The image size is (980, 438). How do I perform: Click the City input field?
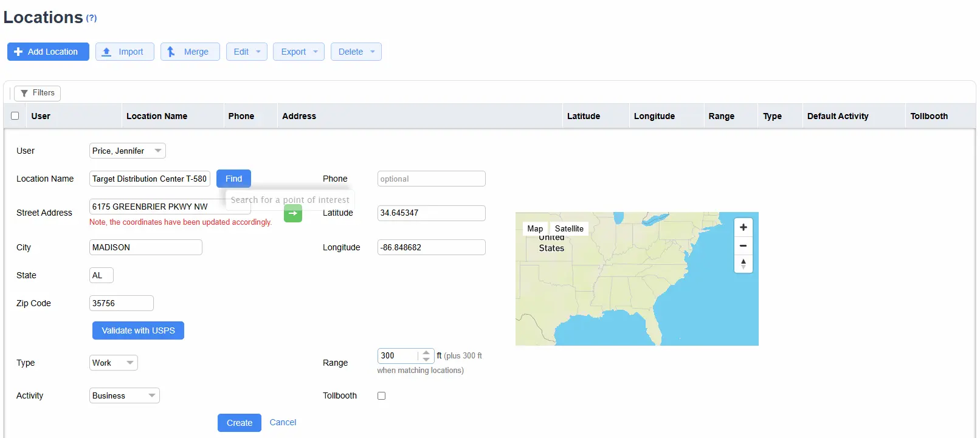tap(146, 247)
